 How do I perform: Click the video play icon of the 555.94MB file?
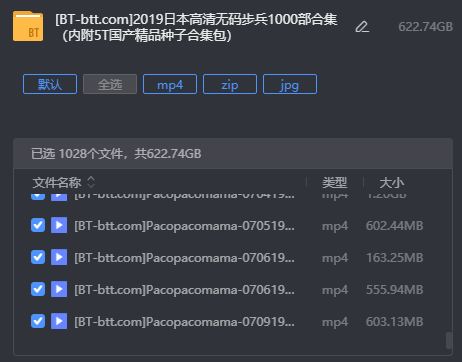coord(59,289)
